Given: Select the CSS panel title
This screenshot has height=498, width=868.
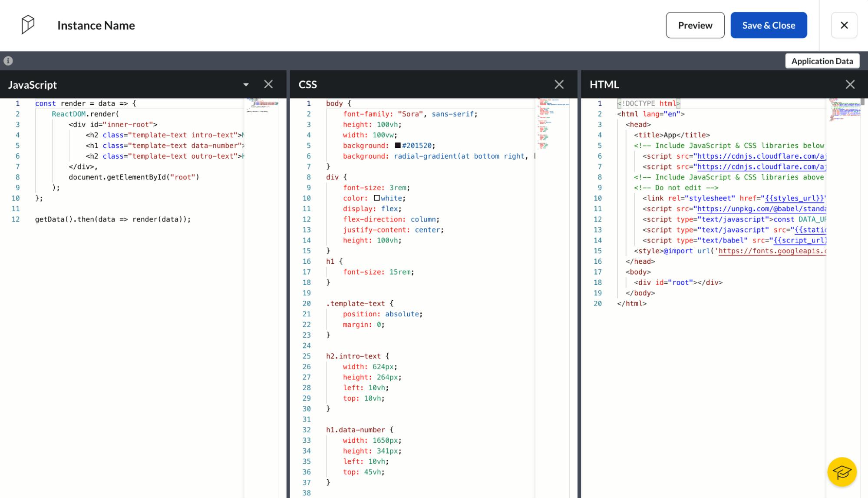Looking at the screenshot, I should [307, 85].
